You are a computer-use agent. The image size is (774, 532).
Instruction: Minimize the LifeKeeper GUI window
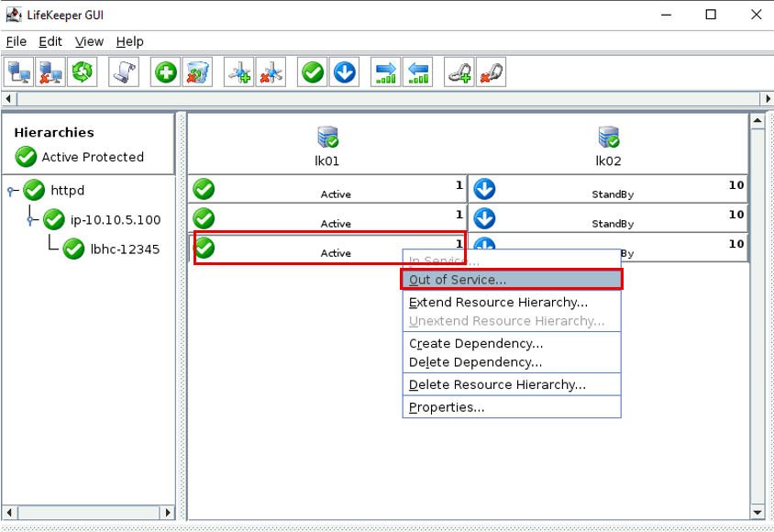pyautogui.click(x=667, y=15)
